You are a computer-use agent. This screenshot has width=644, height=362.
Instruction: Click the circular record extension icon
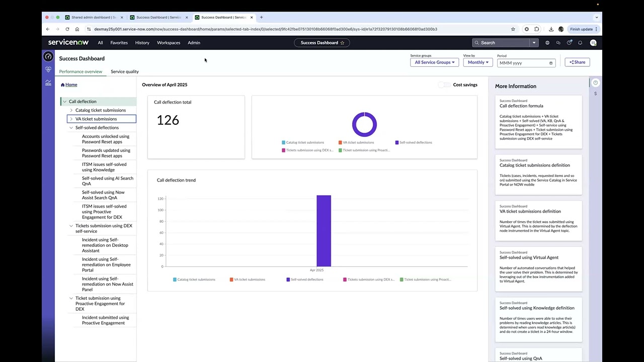527,29
